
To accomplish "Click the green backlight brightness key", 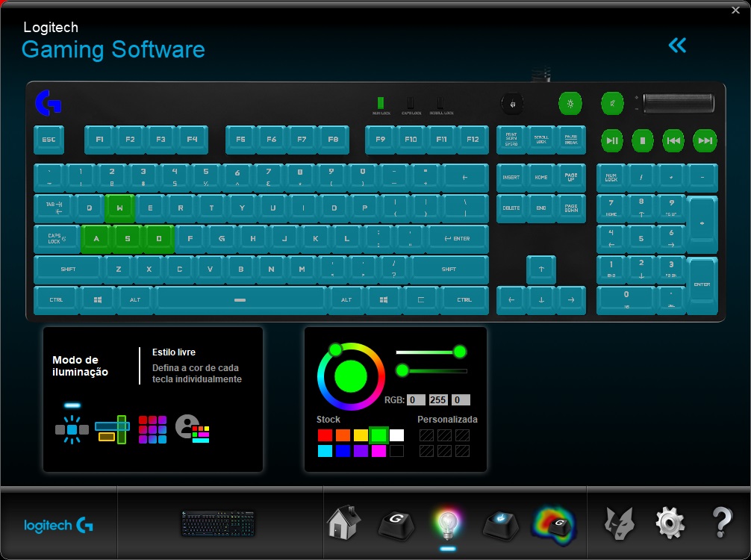I will coord(570,104).
